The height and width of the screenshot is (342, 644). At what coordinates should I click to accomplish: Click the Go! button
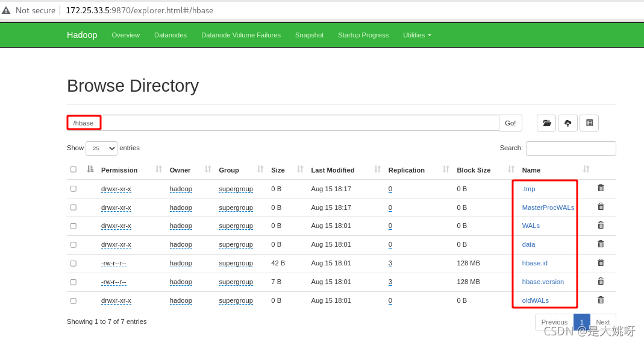point(510,123)
